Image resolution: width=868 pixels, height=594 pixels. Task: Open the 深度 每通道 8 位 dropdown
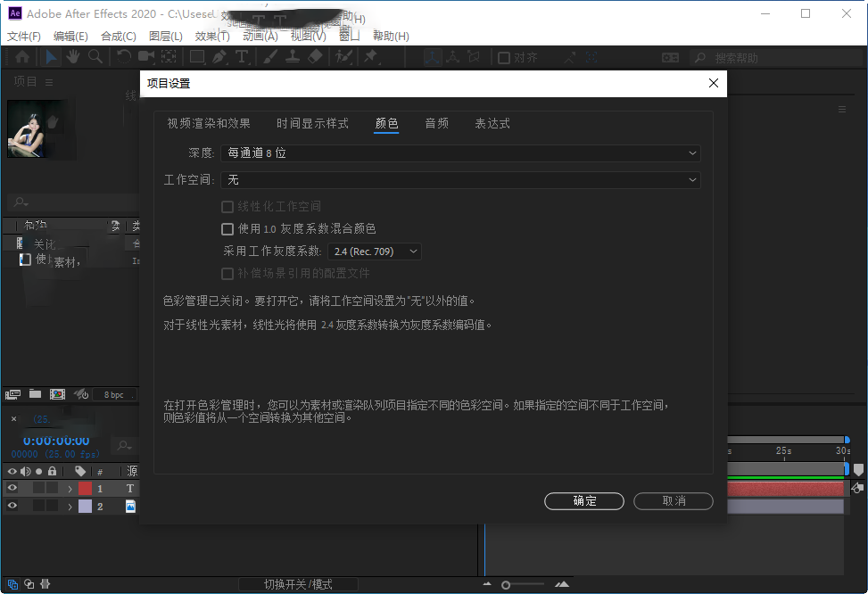pyautogui.click(x=460, y=153)
